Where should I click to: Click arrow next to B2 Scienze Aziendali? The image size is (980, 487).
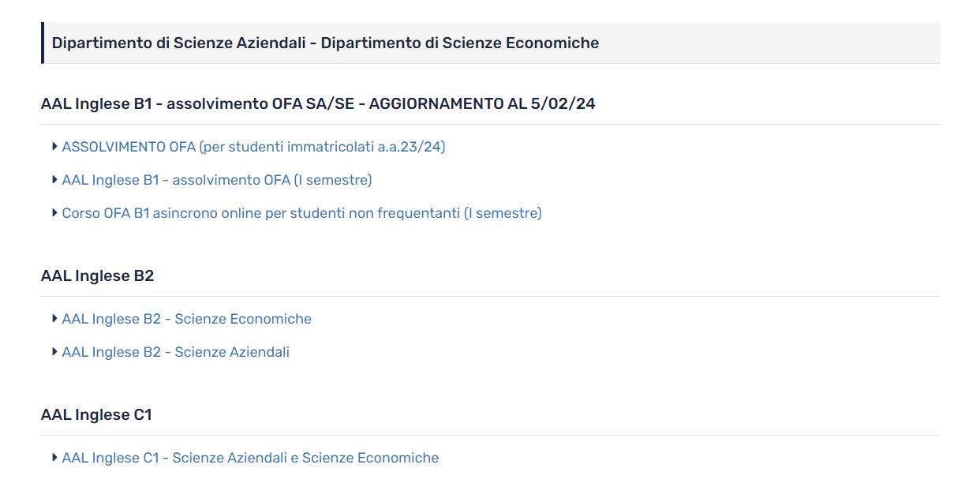(54, 351)
